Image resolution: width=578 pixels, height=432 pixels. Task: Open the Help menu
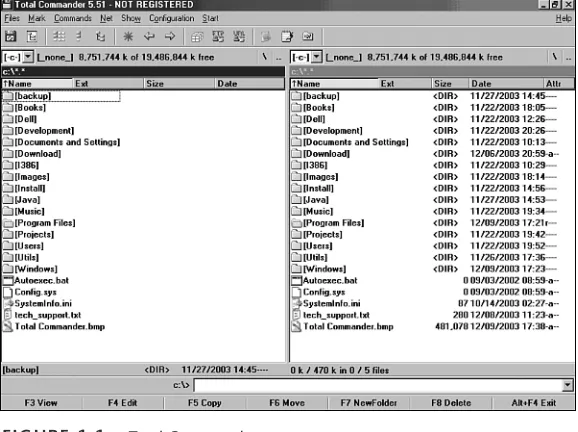coord(564,18)
